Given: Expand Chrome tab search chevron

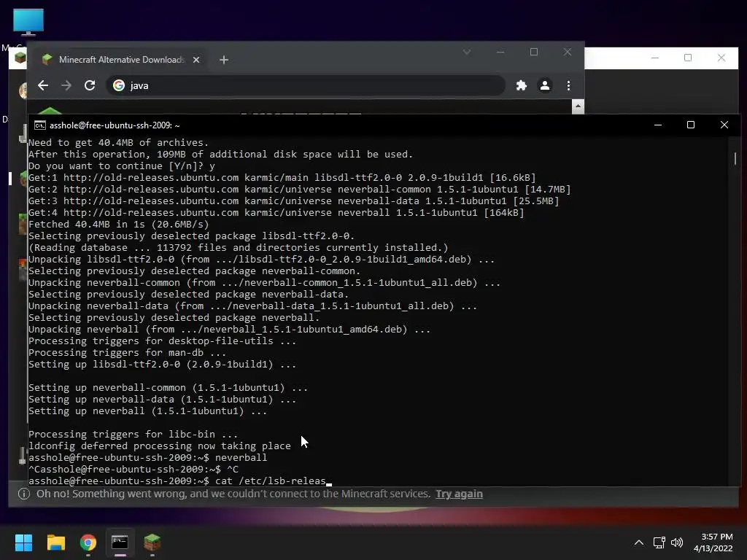Looking at the screenshot, I should click(x=467, y=52).
